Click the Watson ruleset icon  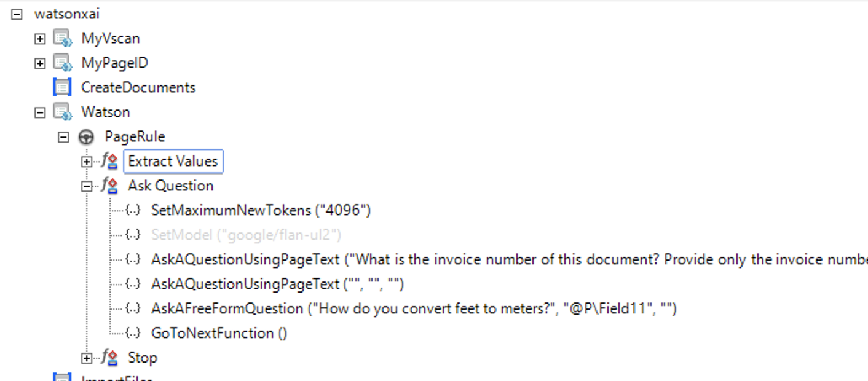(x=63, y=112)
